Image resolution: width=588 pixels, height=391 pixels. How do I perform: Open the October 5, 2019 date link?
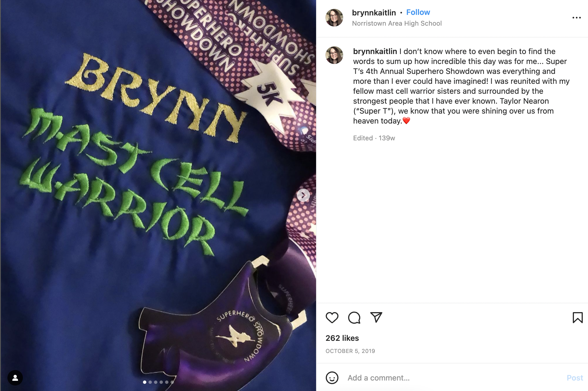click(x=350, y=351)
